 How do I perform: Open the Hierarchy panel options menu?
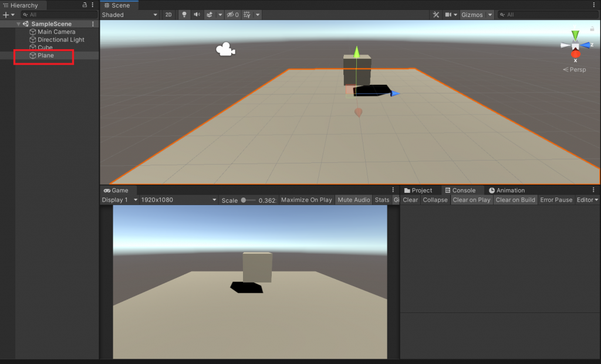(x=93, y=5)
